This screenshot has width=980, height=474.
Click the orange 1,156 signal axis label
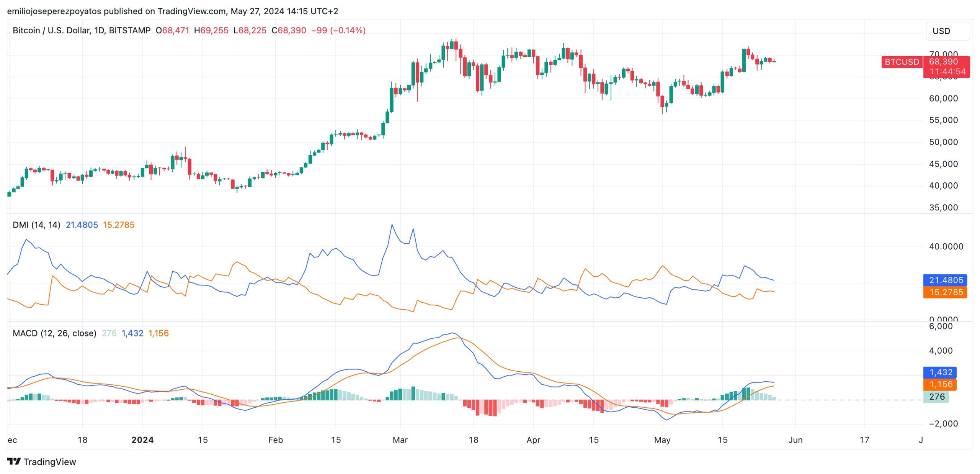(941, 384)
